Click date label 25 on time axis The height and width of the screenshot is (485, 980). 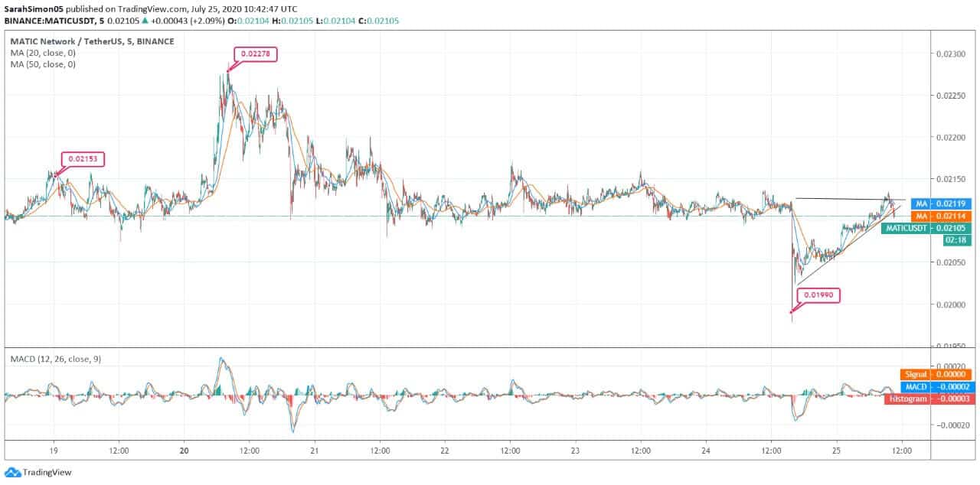pos(836,450)
